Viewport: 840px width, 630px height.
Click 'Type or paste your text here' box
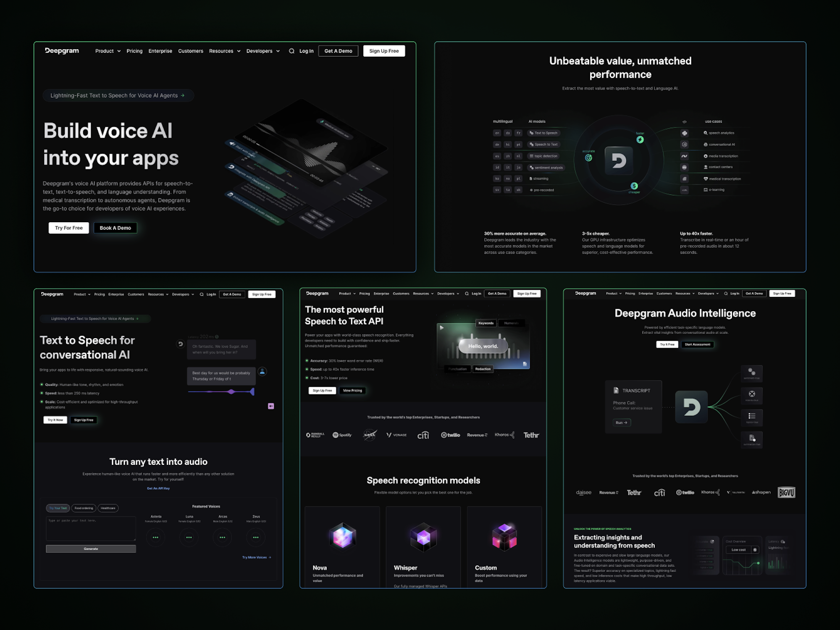click(x=91, y=528)
